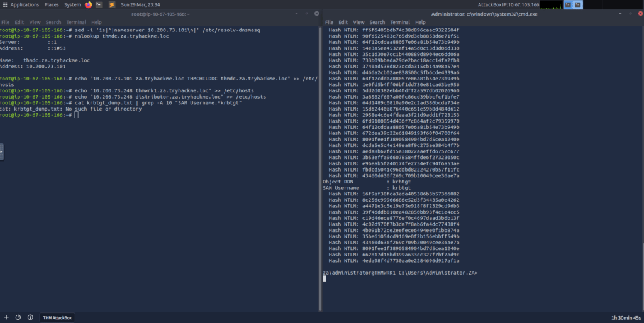This screenshot has width=644, height=323.
Task: Click hash ff6f6405bdb74c38d896caac9322504f
Action: pos(411,30)
